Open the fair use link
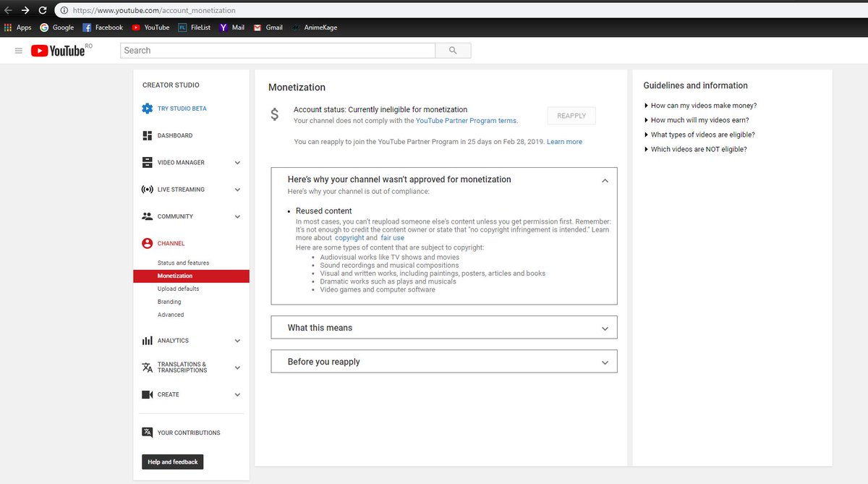The width and height of the screenshot is (868, 484). 393,237
